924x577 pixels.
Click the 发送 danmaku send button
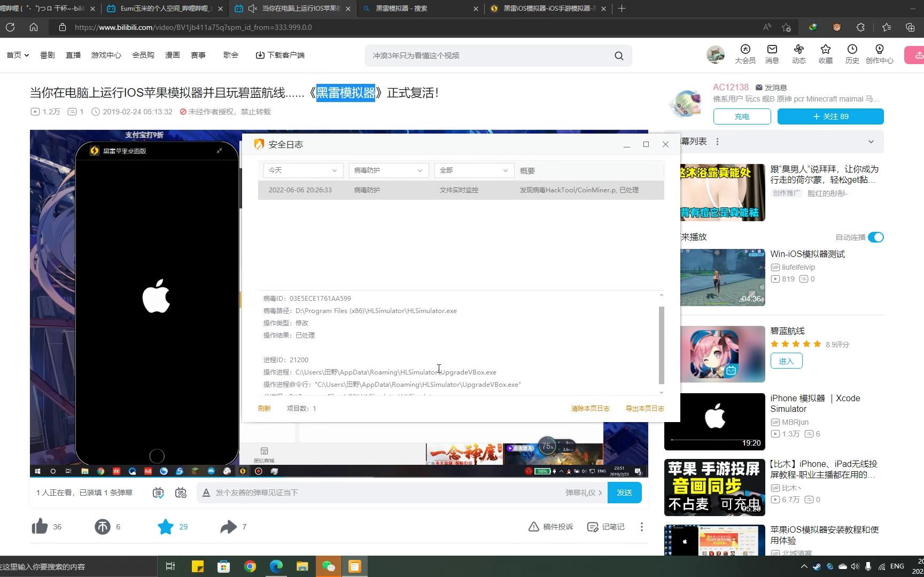coord(625,493)
